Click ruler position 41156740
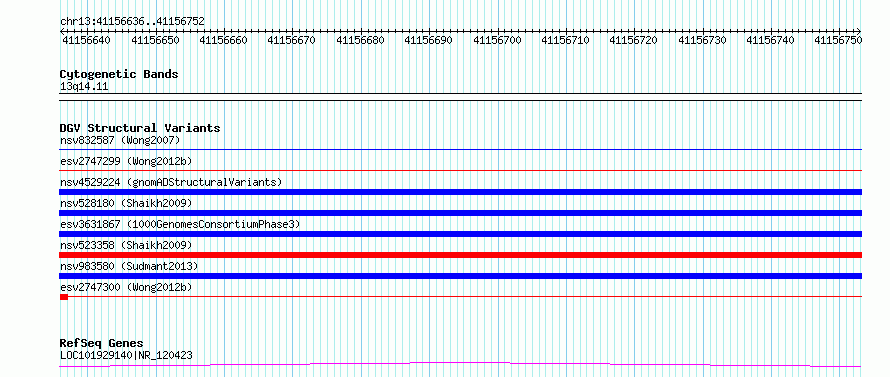890x377 pixels. pos(770,40)
